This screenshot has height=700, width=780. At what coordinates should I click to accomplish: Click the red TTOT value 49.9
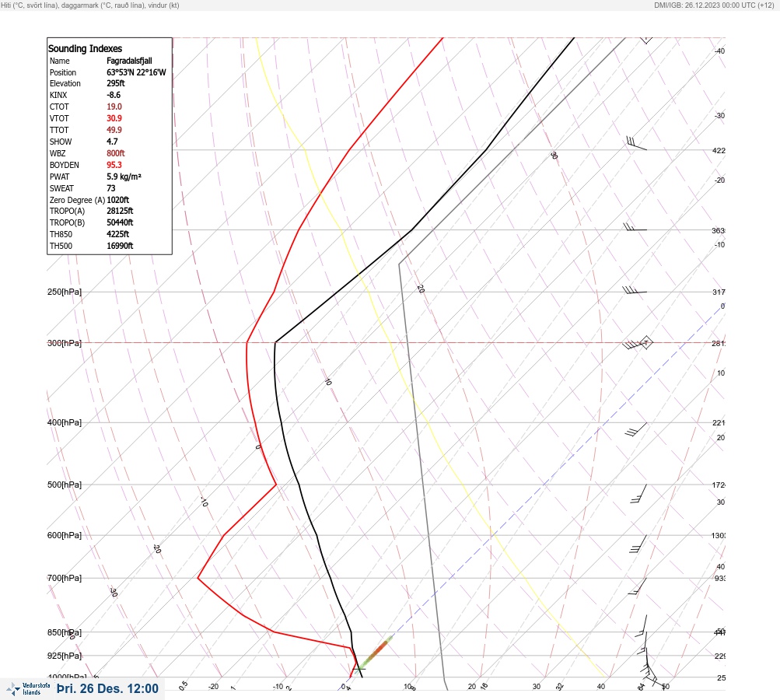click(x=114, y=130)
